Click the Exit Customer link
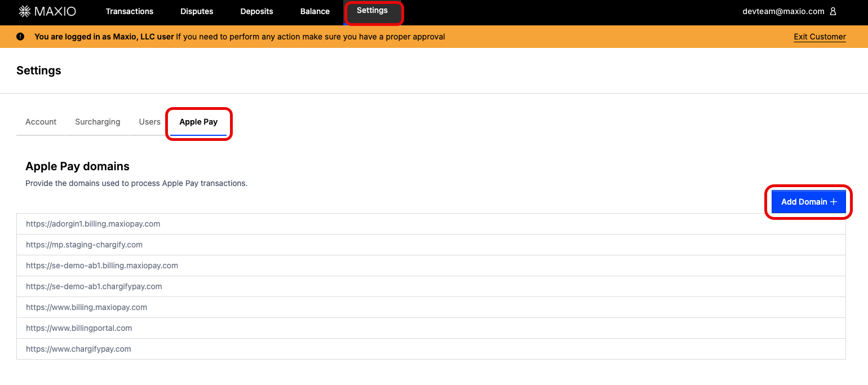 tap(820, 37)
